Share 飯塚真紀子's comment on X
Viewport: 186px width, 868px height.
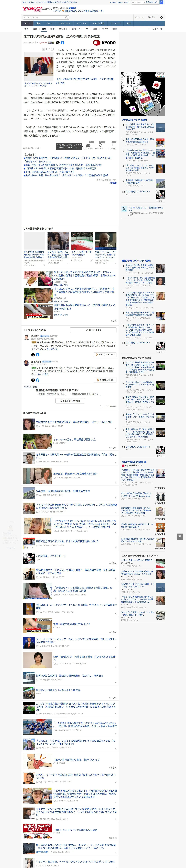click(33, 380)
